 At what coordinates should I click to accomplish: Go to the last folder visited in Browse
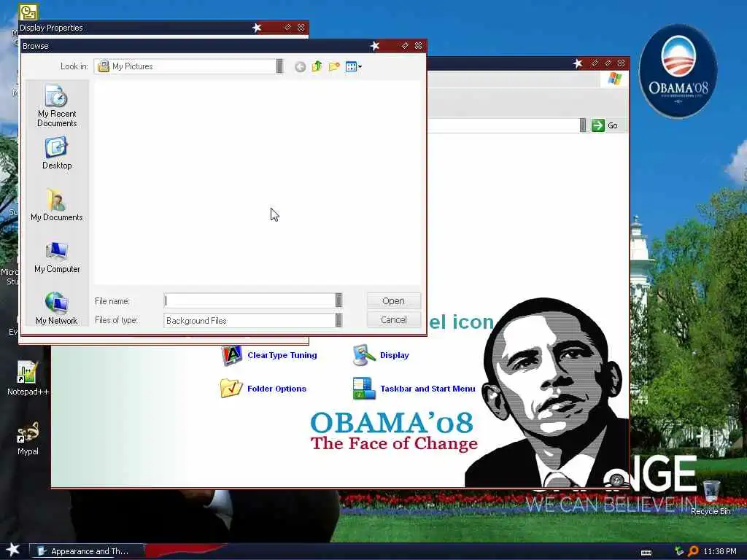(300, 66)
